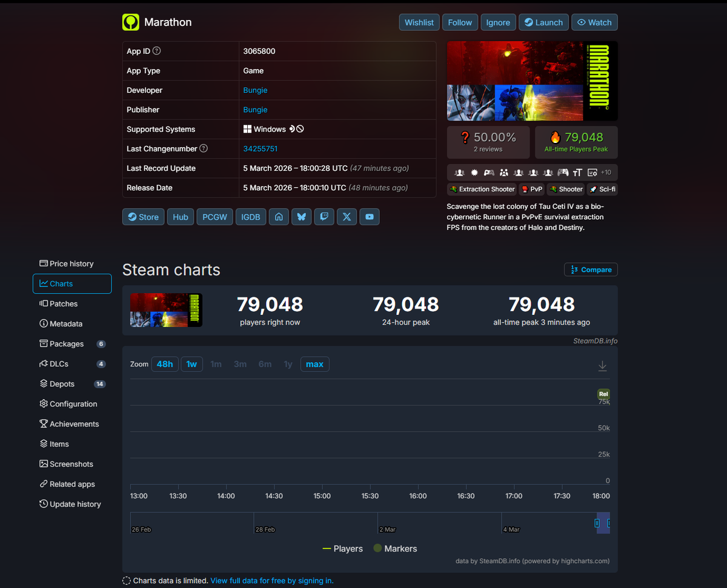Open the Twitch icon link

click(324, 217)
